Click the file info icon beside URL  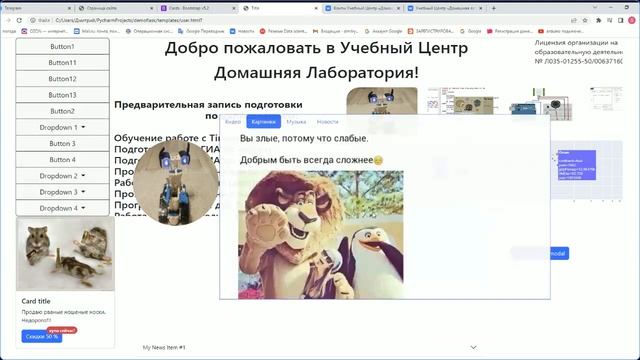click(x=33, y=20)
